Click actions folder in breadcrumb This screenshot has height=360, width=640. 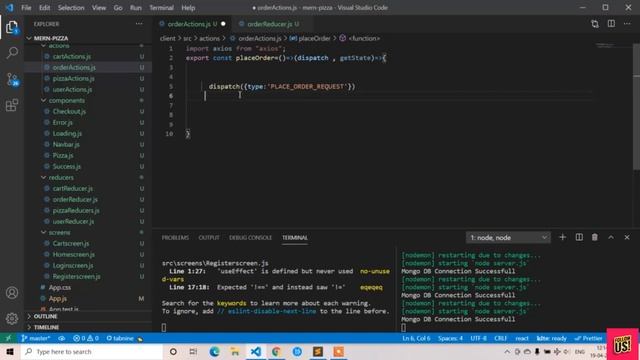pyautogui.click(x=209, y=38)
